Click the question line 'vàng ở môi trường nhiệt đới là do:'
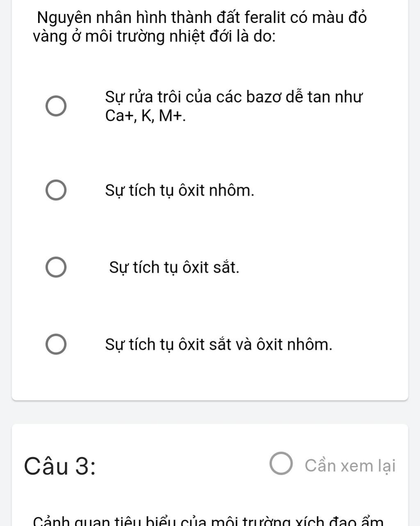This screenshot has width=420, height=526. point(154,37)
